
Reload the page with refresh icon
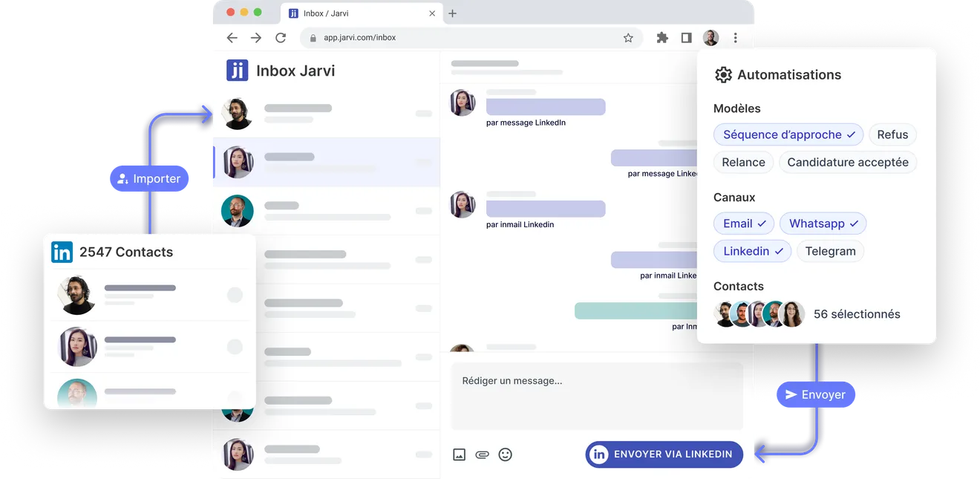(281, 38)
